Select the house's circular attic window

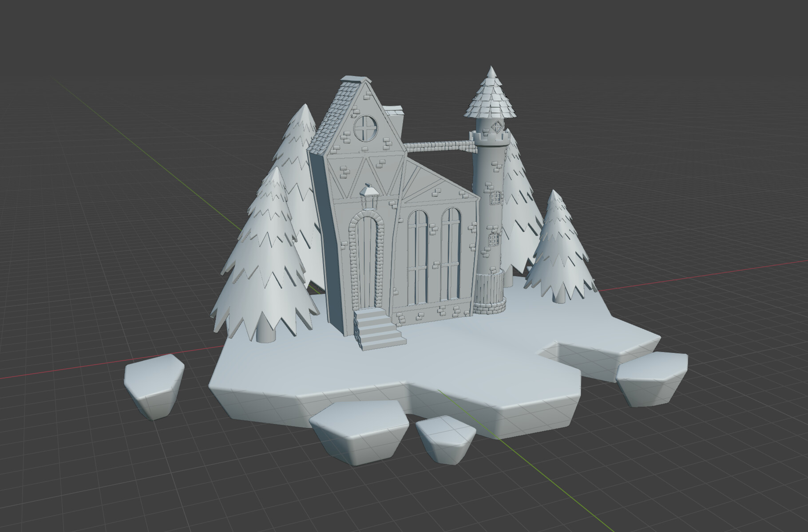pyautogui.click(x=365, y=128)
